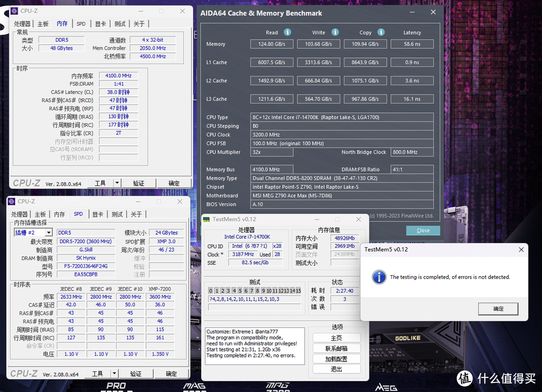This screenshot has width=542, height=392.
Task: Click the Read info icon in AIDA64
Action: point(287,32)
